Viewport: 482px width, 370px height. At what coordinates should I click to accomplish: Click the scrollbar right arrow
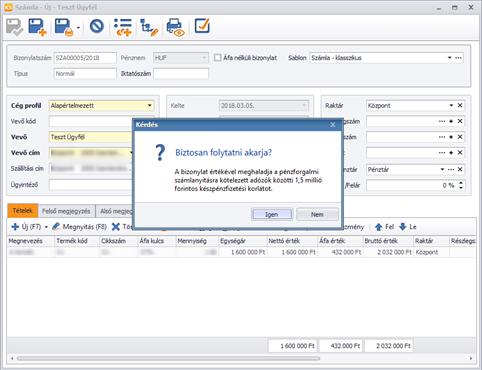click(471, 359)
